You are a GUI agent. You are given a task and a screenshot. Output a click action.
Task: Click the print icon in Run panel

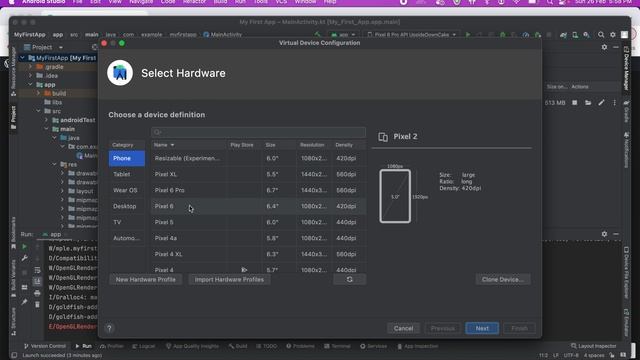click(37, 293)
